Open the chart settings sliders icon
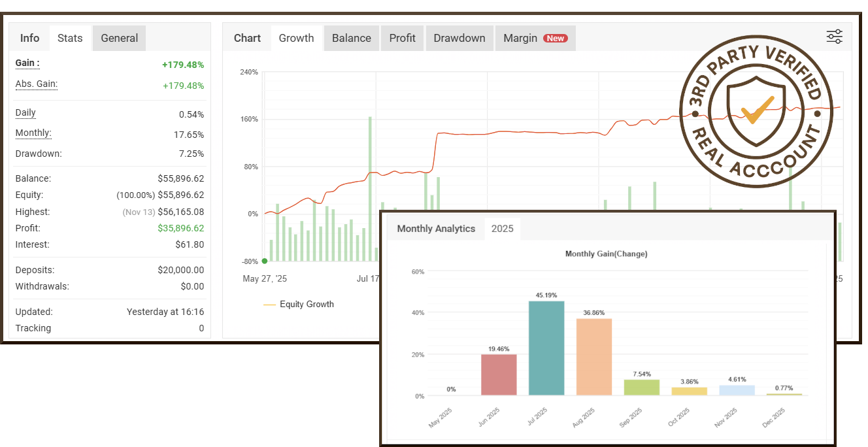 coord(834,37)
